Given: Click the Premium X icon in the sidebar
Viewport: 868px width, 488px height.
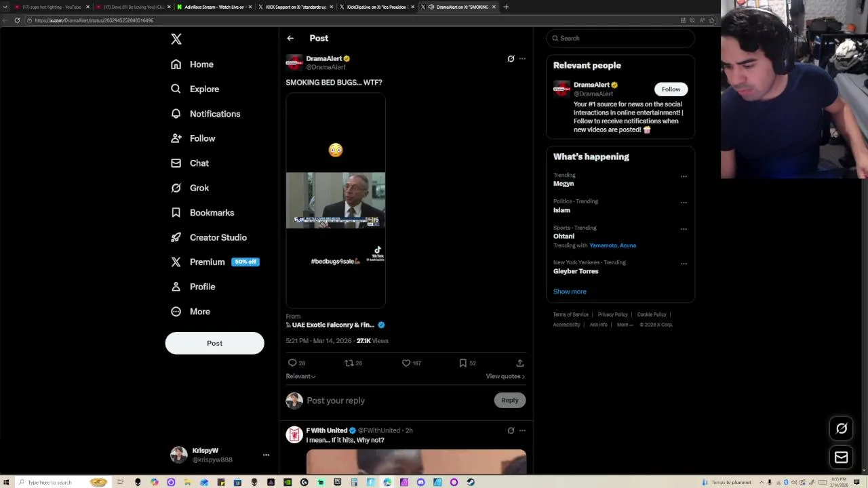Looking at the screenshot, I should coord(176,262).
